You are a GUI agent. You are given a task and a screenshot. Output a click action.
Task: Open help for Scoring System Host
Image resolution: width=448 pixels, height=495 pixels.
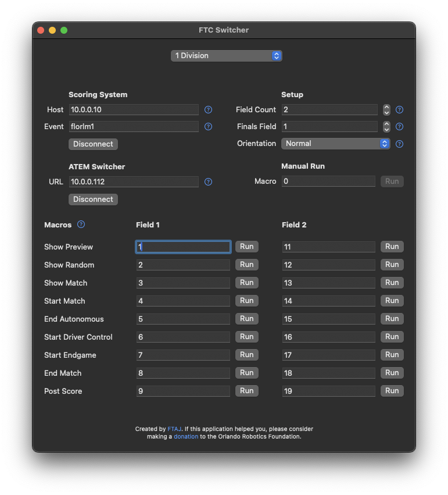208,109
